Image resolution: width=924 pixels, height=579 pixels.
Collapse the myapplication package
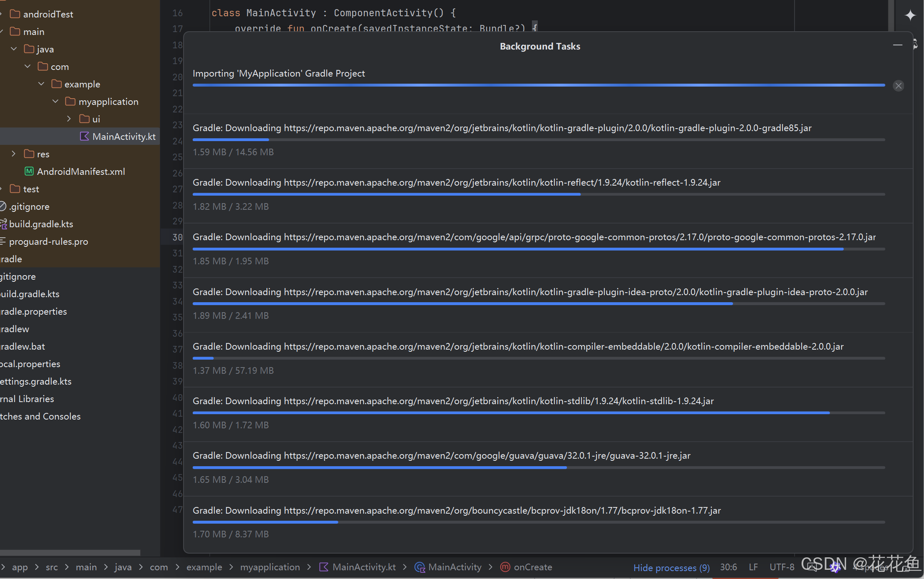coord(55,102)
